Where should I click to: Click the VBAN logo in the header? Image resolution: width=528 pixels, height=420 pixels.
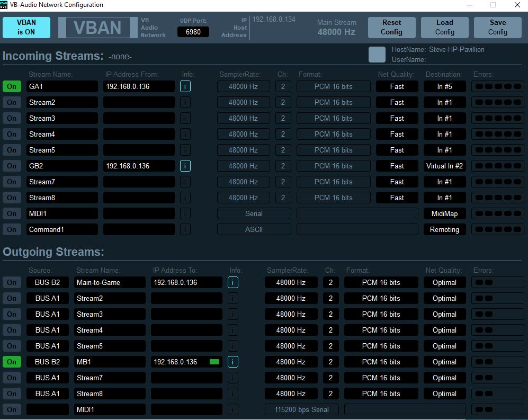tap(97, 28)
